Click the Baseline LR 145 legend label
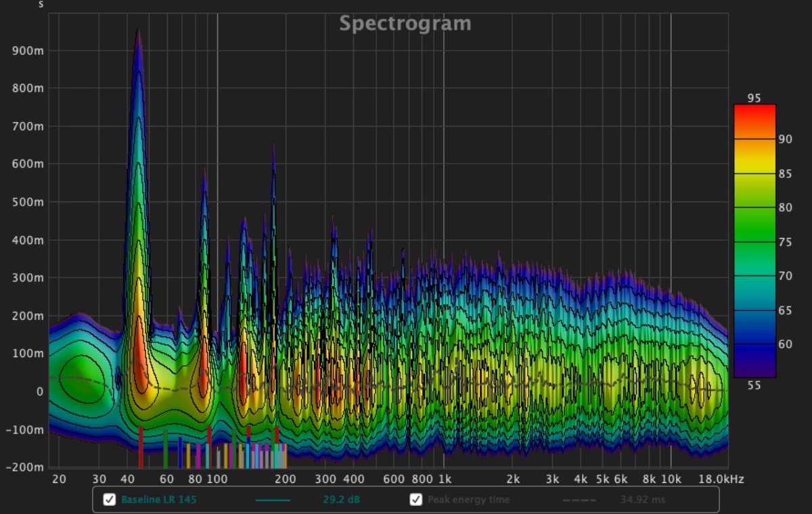 [158, 500]
